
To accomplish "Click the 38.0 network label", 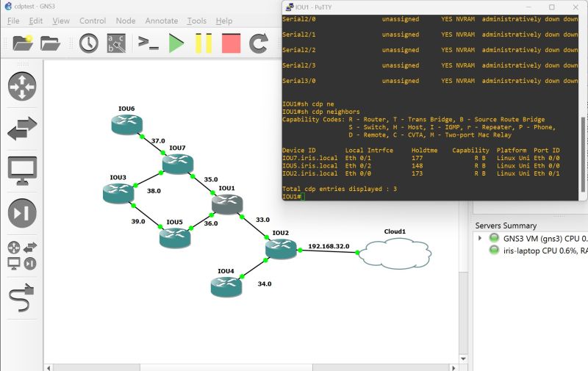I will click(x=154, y=191).
